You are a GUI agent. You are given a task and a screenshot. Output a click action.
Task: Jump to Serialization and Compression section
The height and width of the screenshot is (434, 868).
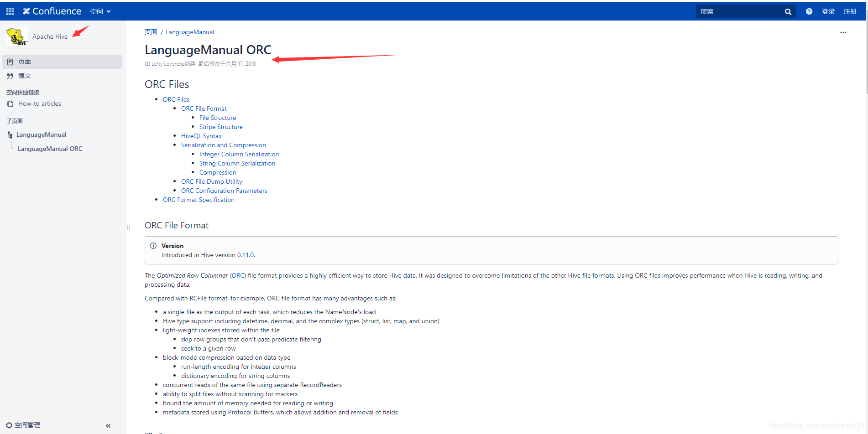[224, 145]
